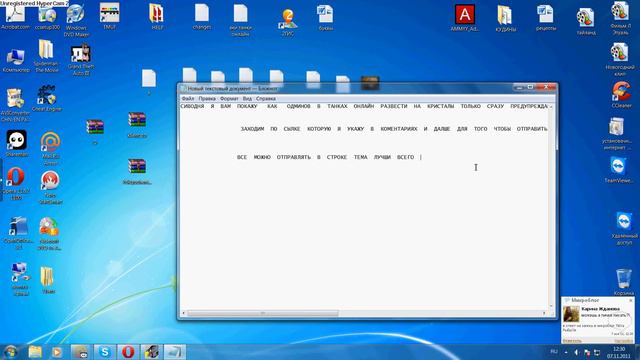Select the тайланд video file icon
Image resolution: width=640 pixels, height=360 pixels.
click(586, 21)
